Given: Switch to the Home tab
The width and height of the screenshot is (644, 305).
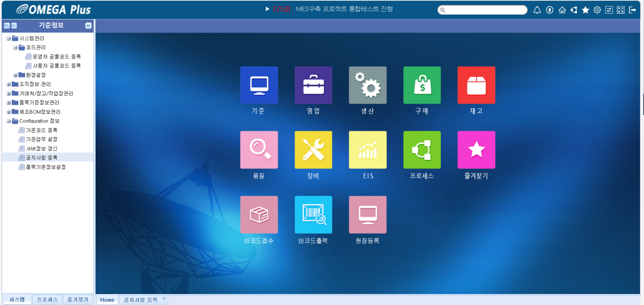Looking at the screenshot, I should [107, 300].
